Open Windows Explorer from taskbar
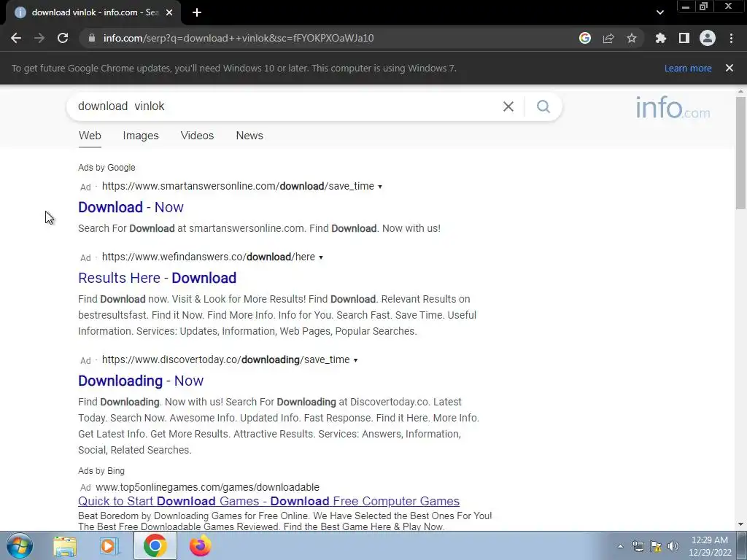Viewport: 747px width, 560px height. pos(65,545)
